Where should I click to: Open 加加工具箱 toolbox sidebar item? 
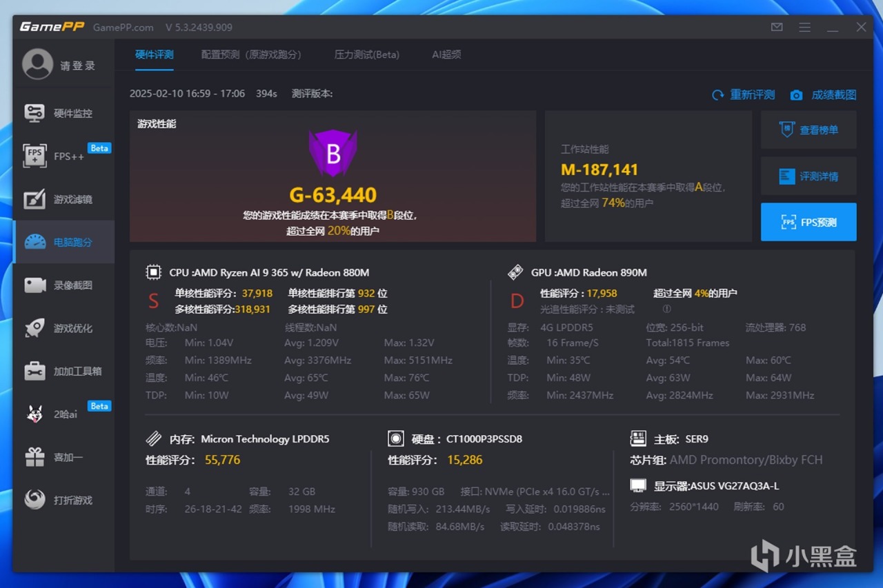tap(63, 371)
